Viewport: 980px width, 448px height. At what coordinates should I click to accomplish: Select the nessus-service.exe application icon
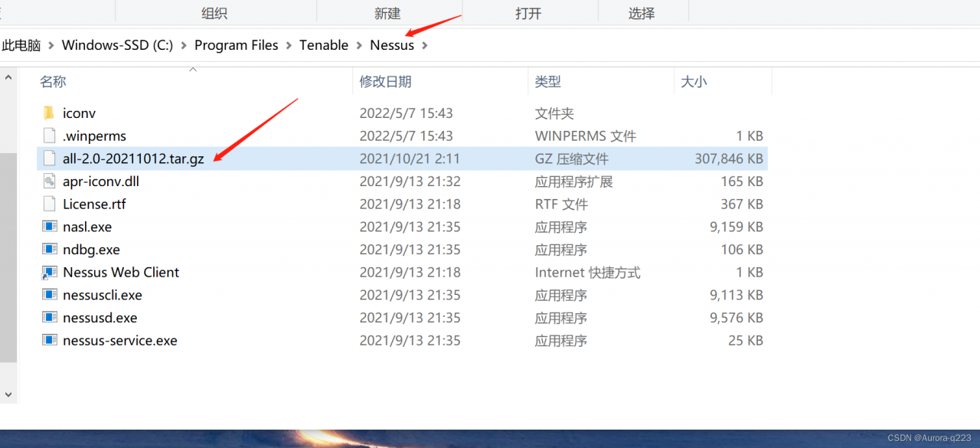click(50, 341)
